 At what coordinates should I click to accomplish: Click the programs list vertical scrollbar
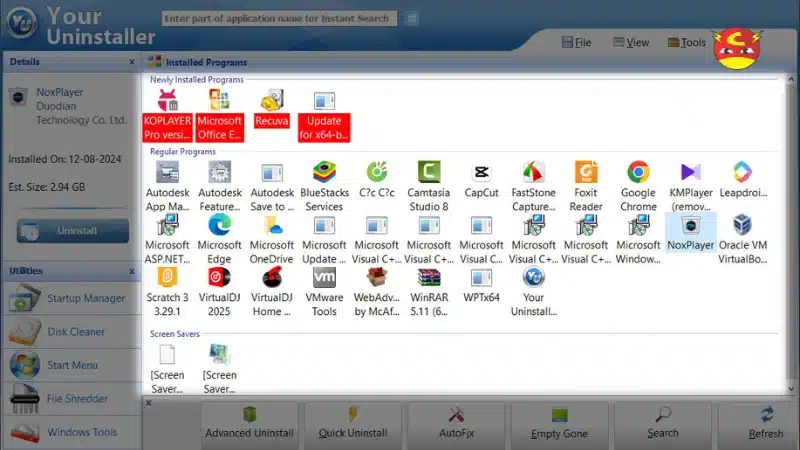pyautogui.click(x=791, y=234)
